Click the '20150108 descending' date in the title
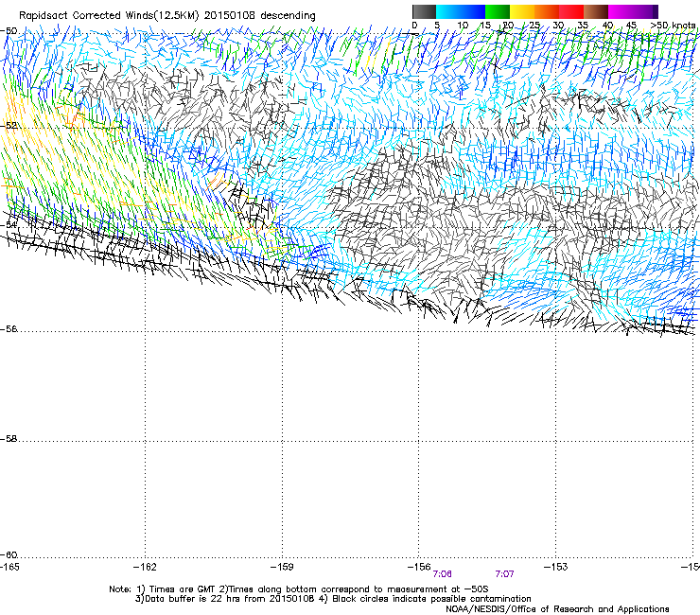Image resolution: width=700 pixels, height=615 pixels. pos(260,16)
